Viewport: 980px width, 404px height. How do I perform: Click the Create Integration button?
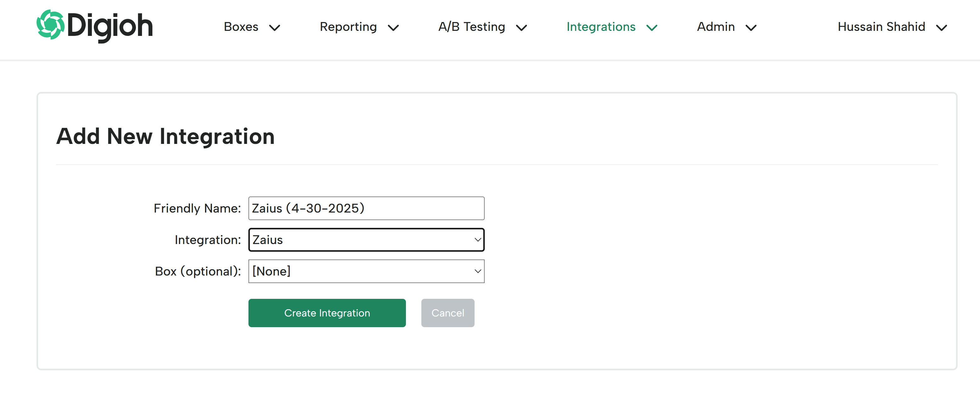[327, 313]
